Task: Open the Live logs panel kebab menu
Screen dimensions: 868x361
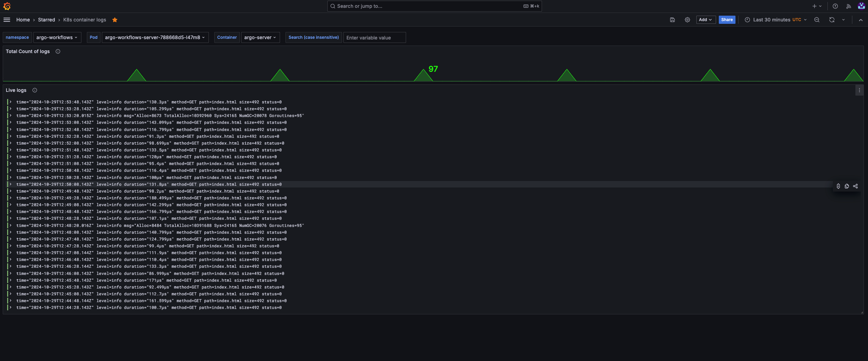Action: point(859,90)
